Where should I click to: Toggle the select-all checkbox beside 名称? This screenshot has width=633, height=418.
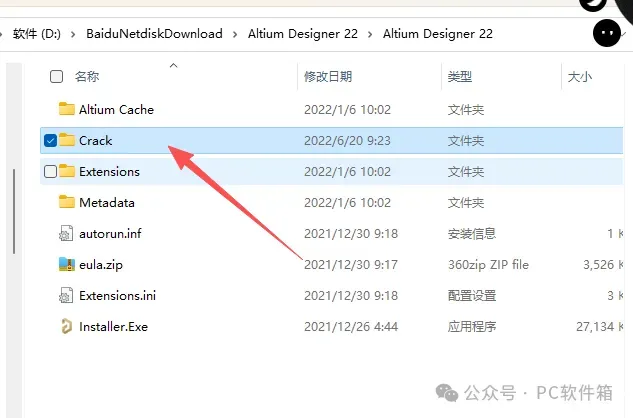coord(56,76)
